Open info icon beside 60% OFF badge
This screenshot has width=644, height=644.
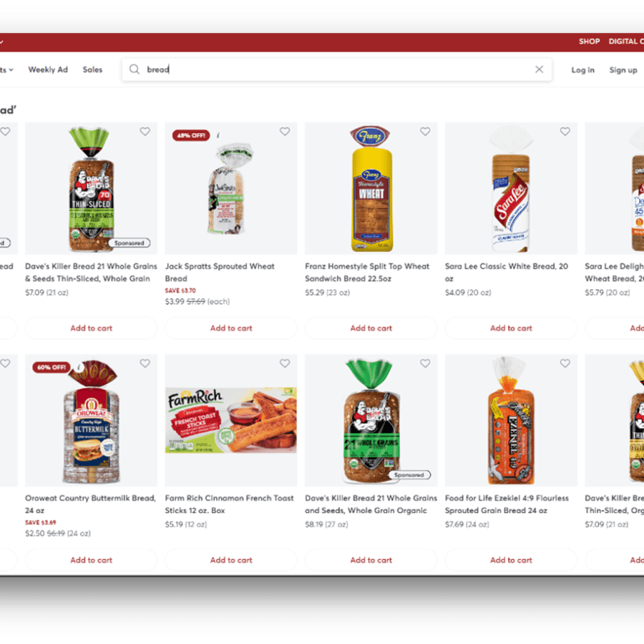[x=79, y=367]
